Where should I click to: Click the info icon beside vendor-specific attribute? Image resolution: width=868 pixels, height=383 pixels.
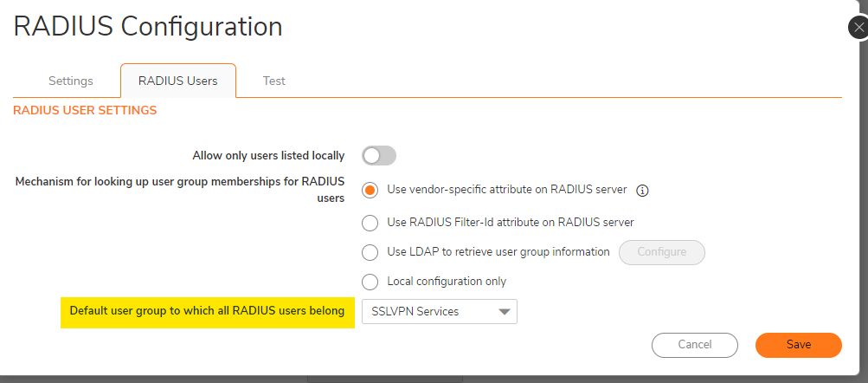click(643, 190)
